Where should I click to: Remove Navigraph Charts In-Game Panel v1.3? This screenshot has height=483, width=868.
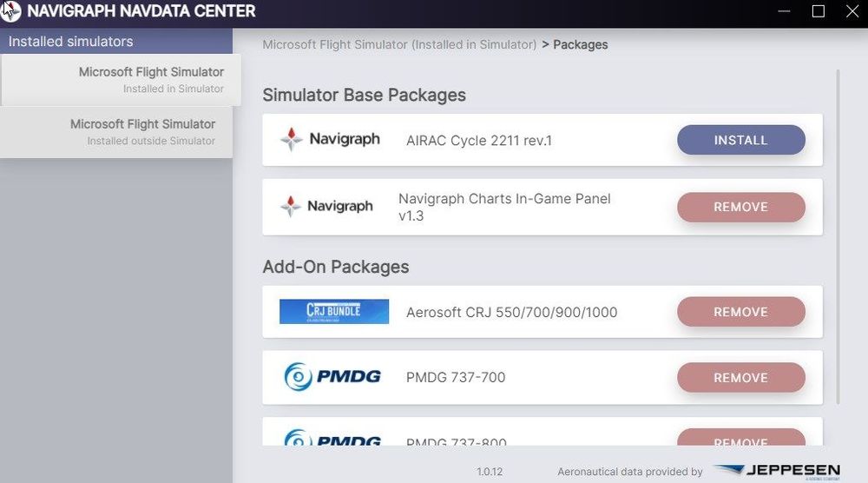(740, 207)
